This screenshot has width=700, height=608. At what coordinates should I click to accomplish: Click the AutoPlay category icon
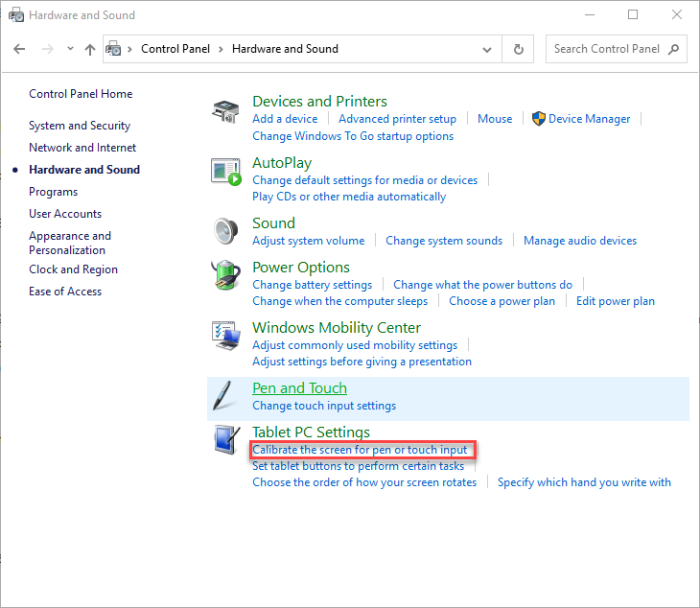(x=226, y=172)
